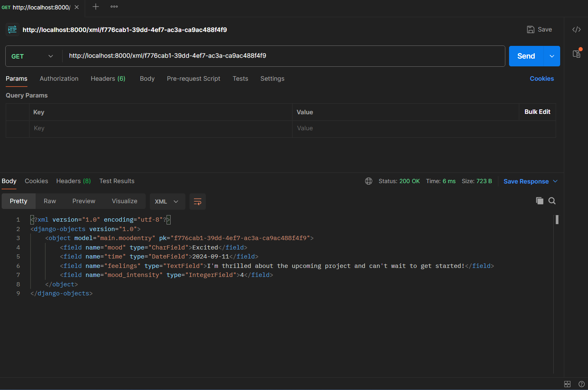
Task: Select the Params tab
Action: [x=16, y=79]
